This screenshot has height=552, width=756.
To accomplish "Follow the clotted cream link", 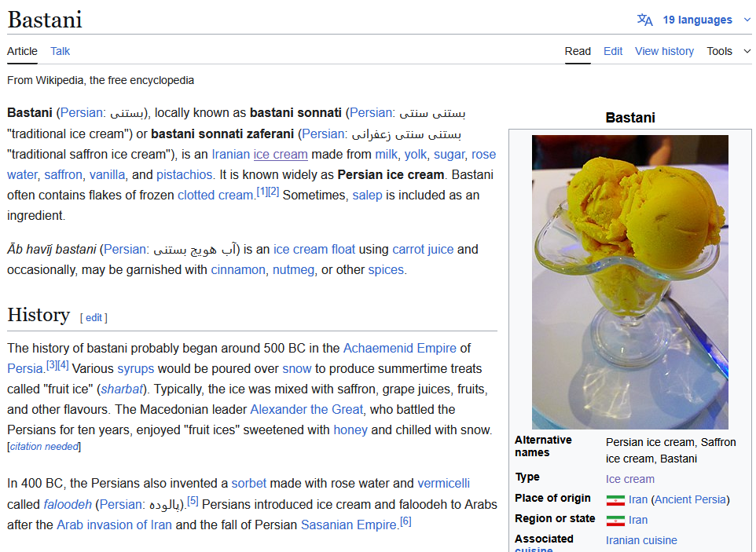I will pos(215,195).
